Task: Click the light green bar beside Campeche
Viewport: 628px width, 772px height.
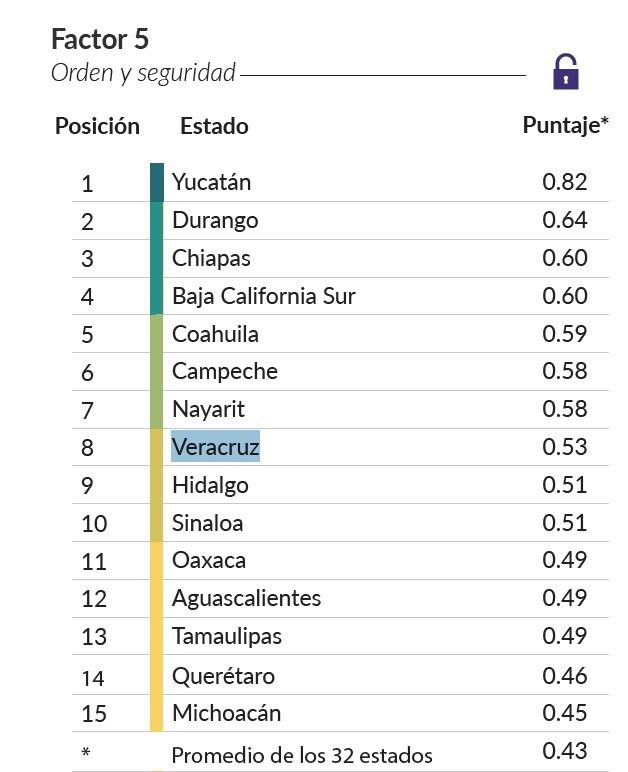Action: 157,371
